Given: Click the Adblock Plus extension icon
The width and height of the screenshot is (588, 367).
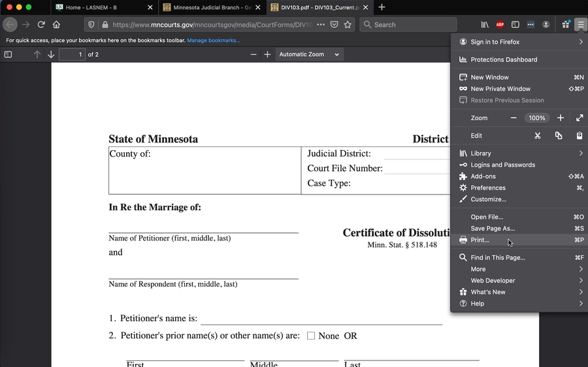Looking at the screenshot, I should coord(500,25).
